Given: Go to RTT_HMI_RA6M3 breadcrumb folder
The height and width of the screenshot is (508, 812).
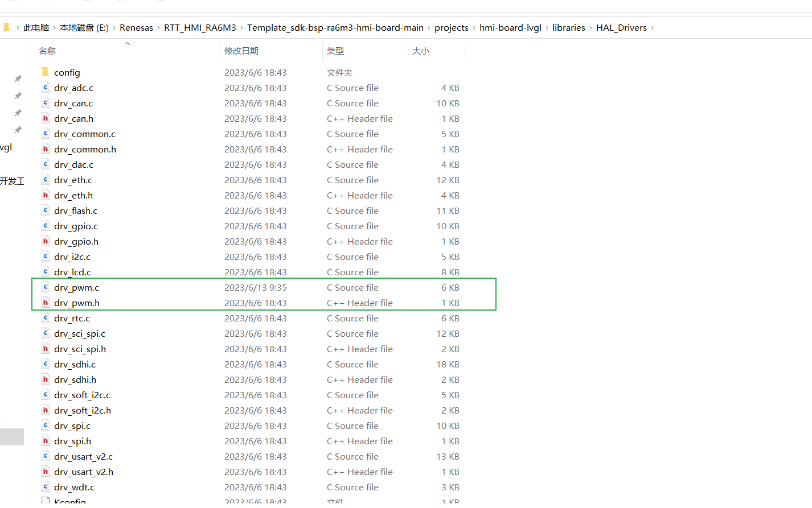Looking at the screenshot, I should 200,28.
